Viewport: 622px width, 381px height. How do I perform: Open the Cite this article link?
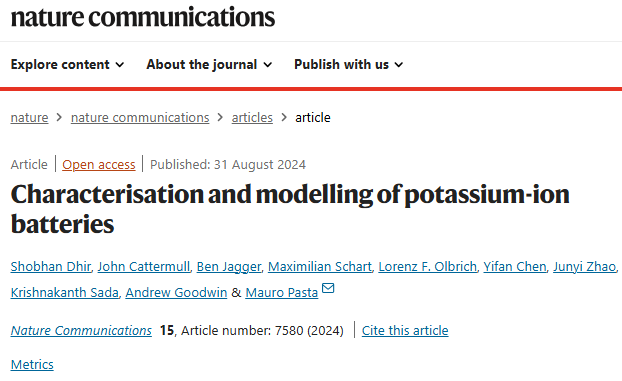click(405, 330)
